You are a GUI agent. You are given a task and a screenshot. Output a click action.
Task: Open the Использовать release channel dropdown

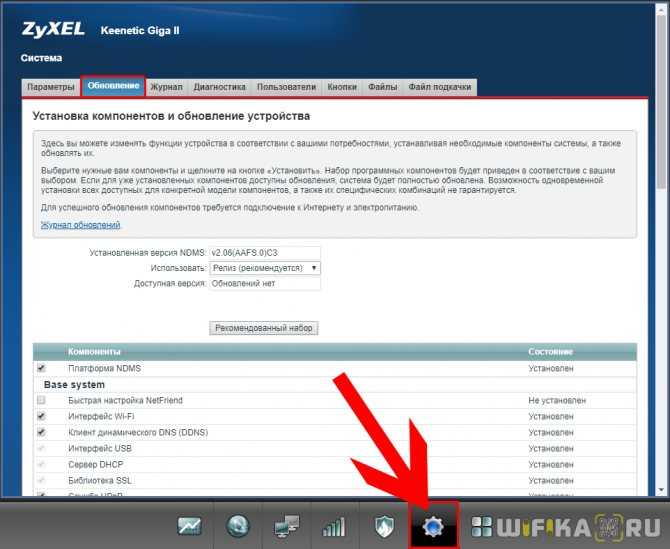point(265,268)
